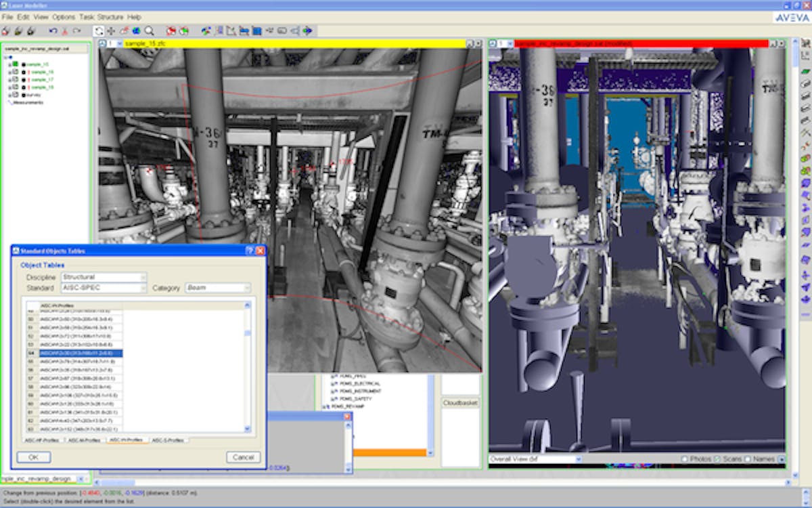Cancel the Standard Objects Tables dialog
The height and width of the screenshot is (508, 812).
[x=244, y=457]
